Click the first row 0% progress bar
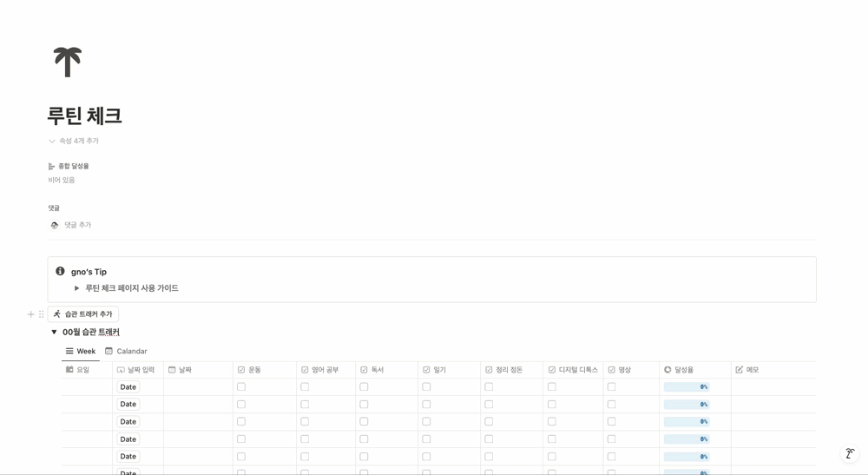This screenshot has height=475, width=868. point(687,387)
